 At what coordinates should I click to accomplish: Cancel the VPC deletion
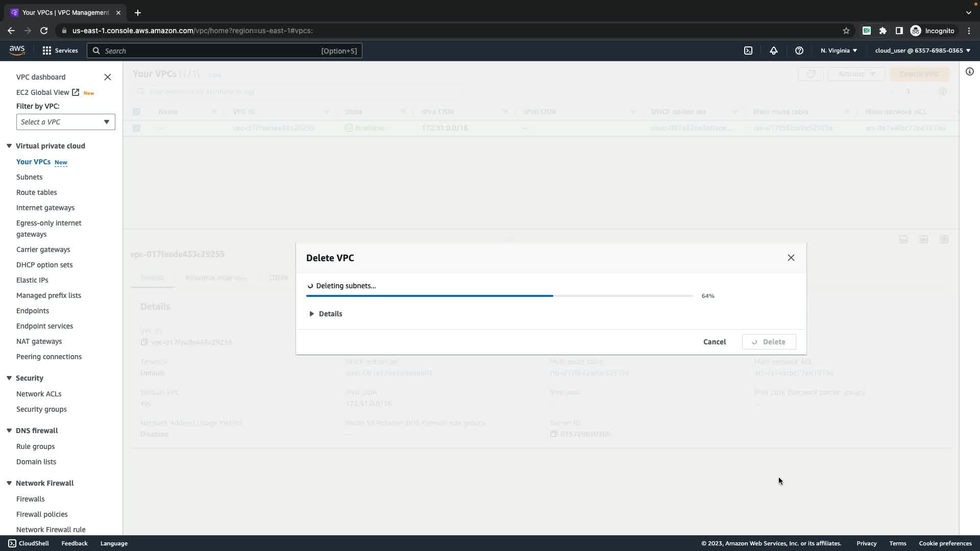pyautogui.click(x=714, y=342)
